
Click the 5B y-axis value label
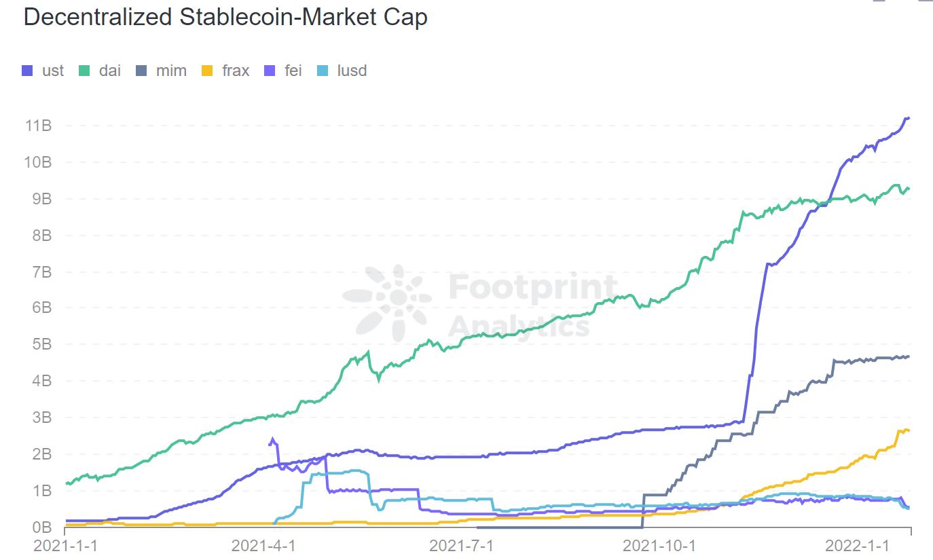tap(41, 344)
